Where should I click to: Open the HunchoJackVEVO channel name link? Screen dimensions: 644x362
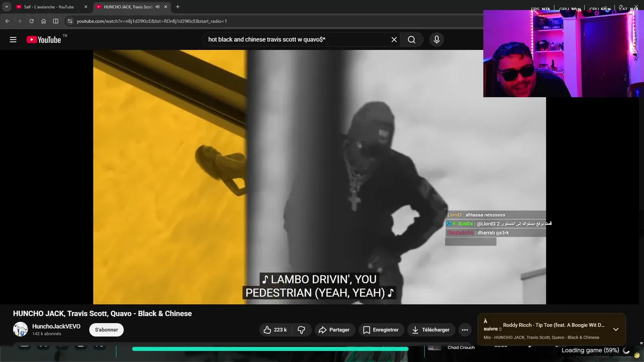56,326
